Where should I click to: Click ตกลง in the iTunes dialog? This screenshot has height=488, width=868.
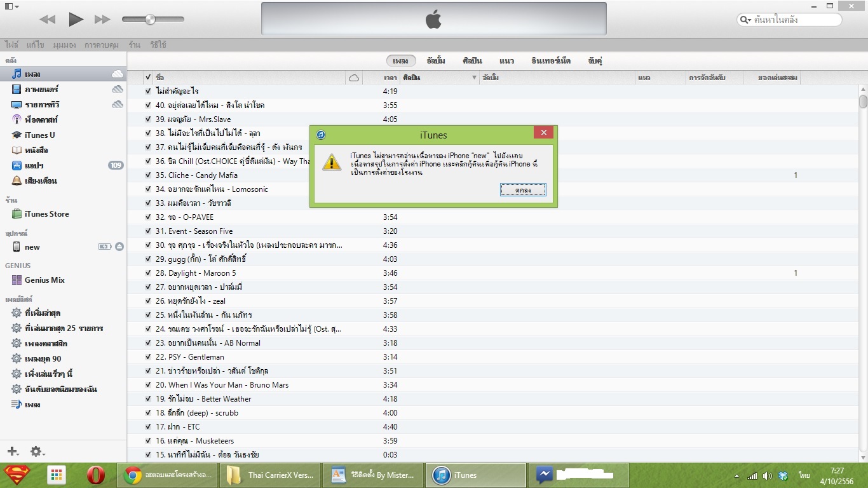coord(523,190)
